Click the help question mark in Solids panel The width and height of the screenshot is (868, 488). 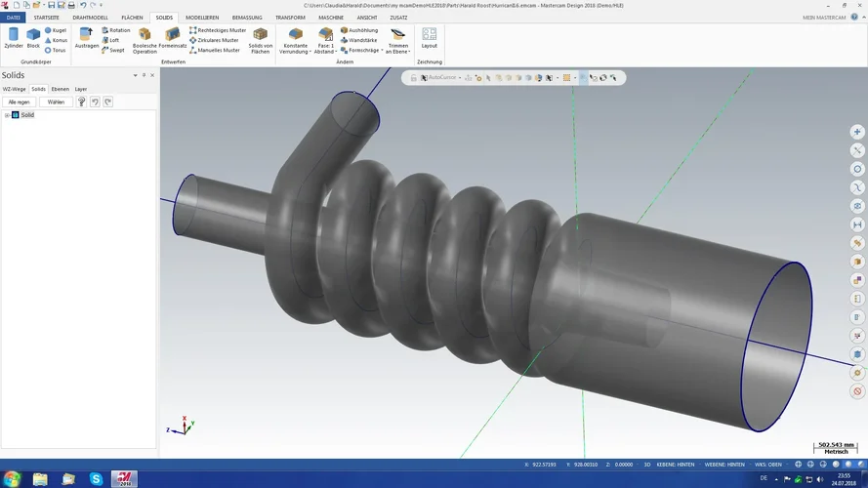click(x=82, y=102)
